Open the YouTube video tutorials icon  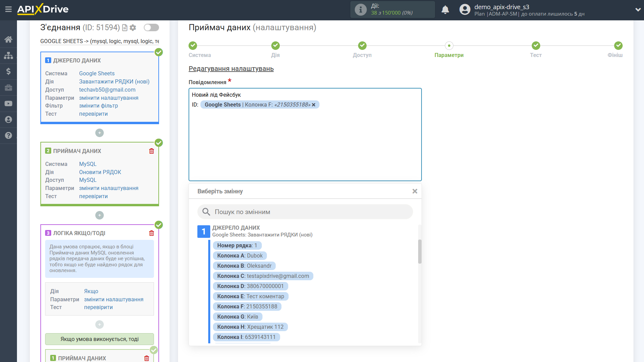coord(8,103)
